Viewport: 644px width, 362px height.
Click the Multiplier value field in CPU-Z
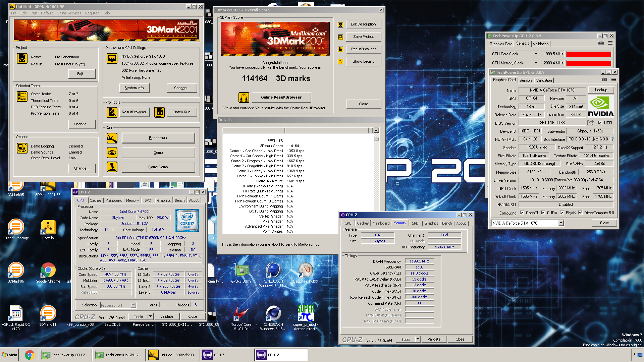pyautogui.click(x=116, y=281)
